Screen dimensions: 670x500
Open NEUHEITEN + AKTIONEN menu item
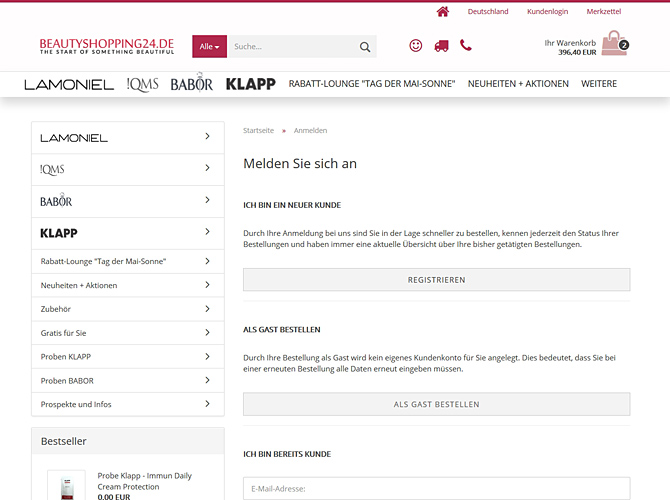point(518,84)
